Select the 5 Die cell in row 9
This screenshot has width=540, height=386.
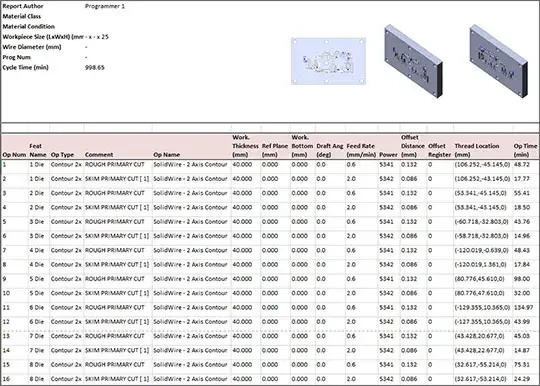(37, 279)
